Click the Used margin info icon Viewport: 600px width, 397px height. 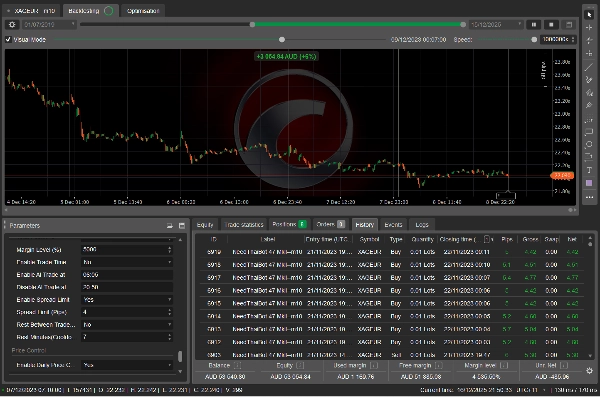coord(374,366)
